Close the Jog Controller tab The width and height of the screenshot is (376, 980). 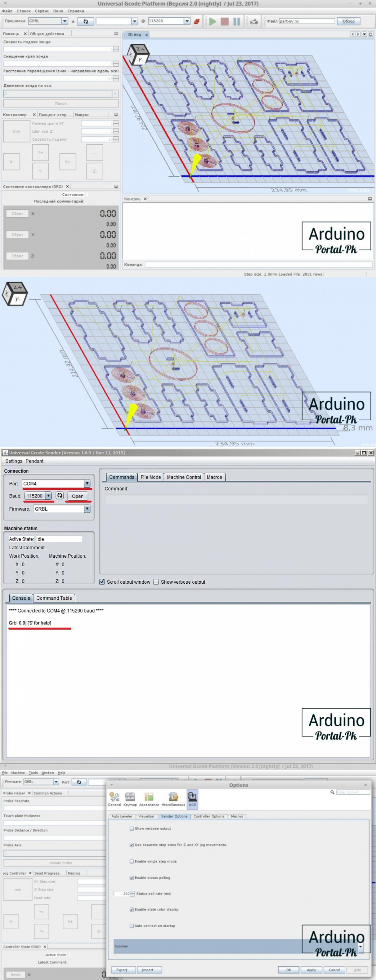click(30, 873)
